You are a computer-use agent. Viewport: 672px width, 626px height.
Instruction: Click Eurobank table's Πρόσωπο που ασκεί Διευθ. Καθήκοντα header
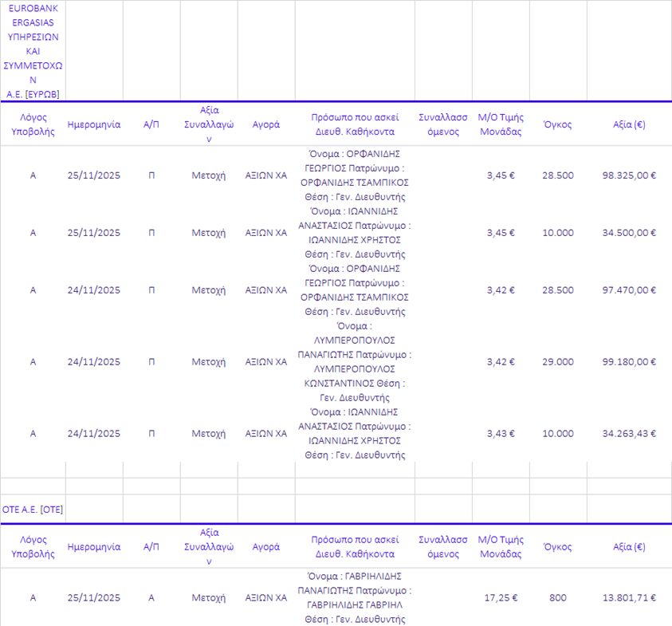pyautogui.click(x=355, y=124)
